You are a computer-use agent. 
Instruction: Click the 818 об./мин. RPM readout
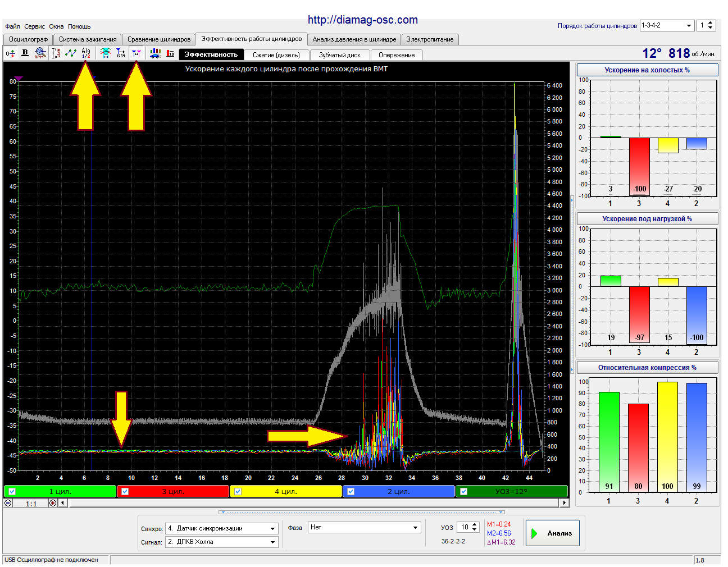(x=691, y=53)
